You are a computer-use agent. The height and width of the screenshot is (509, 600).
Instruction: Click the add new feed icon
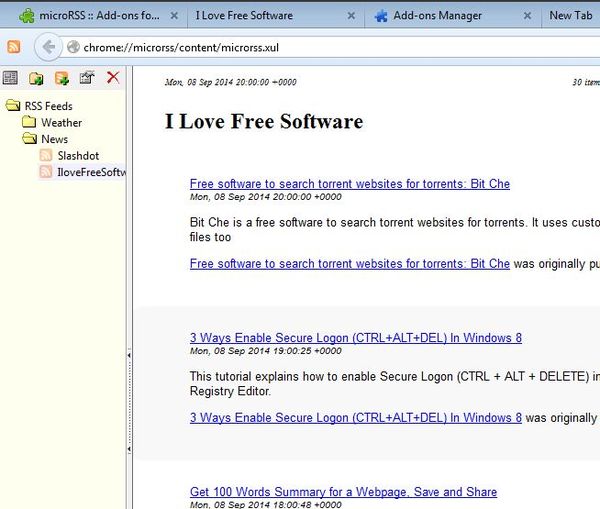62,78
